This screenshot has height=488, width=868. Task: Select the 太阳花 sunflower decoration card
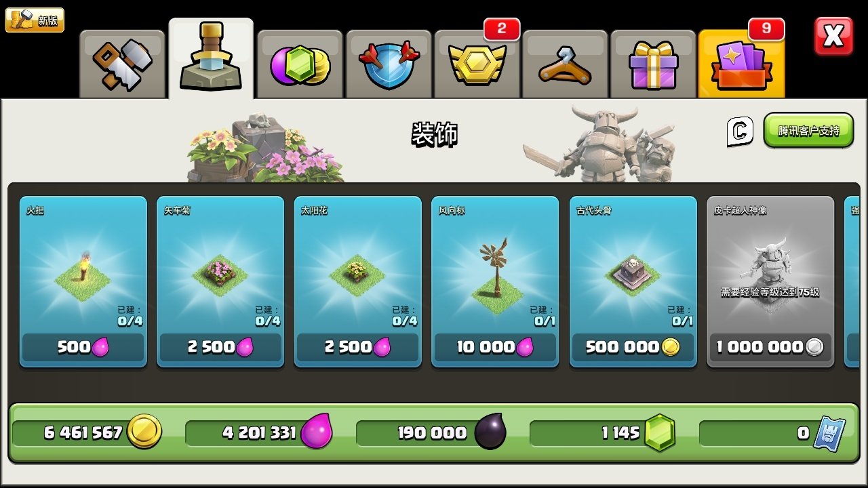click(x=358, y=282)
